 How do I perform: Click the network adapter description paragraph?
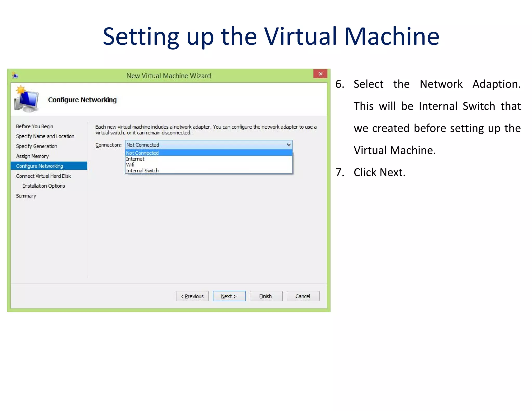click(206, 130)
